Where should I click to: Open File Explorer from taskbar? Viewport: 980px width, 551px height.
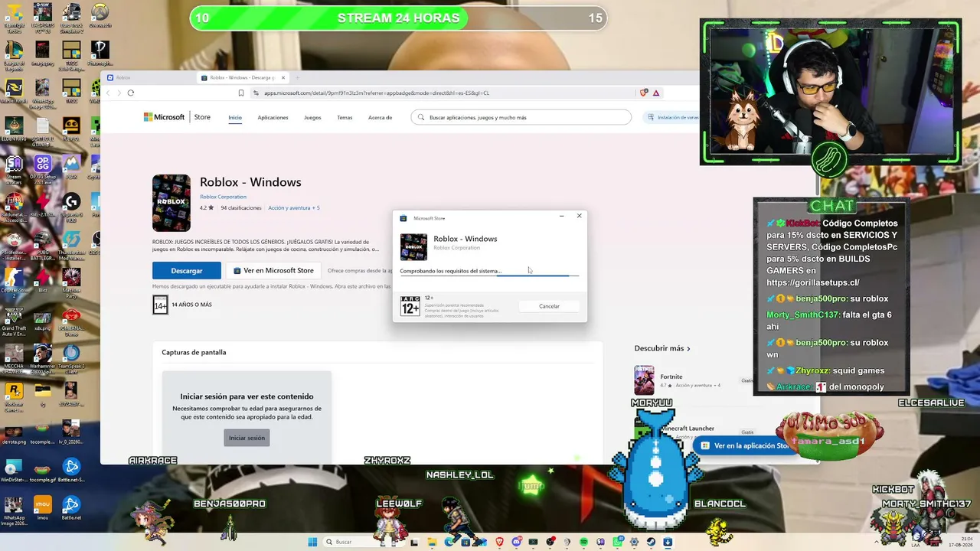[x=433, y=542]
